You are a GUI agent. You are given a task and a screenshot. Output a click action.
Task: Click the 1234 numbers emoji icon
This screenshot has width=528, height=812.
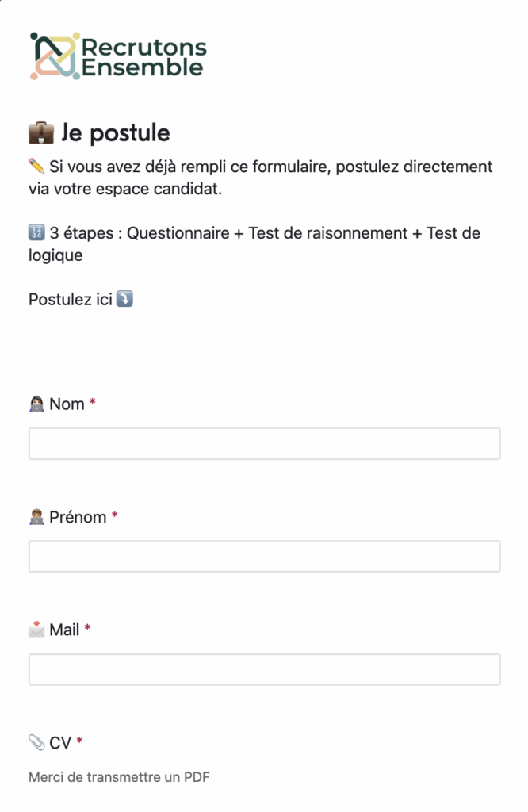(36, 233)
